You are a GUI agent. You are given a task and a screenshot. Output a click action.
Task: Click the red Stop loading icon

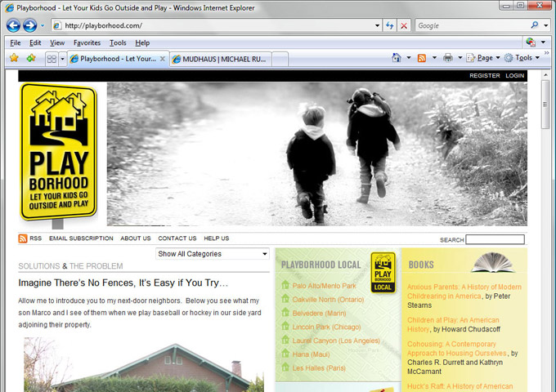tap(404, 25)
